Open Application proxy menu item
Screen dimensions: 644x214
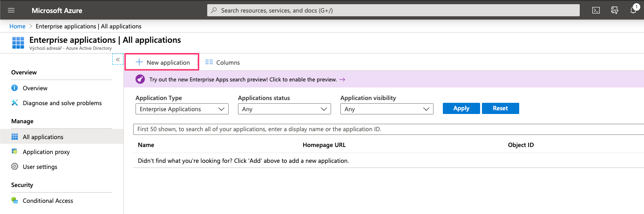tap(46, 152)
